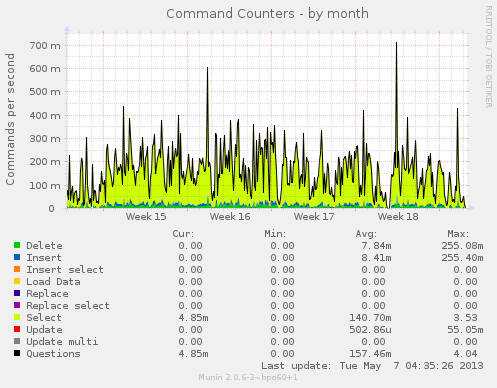
Task: Click the Max column header
Action: click(x=458, y=234)
